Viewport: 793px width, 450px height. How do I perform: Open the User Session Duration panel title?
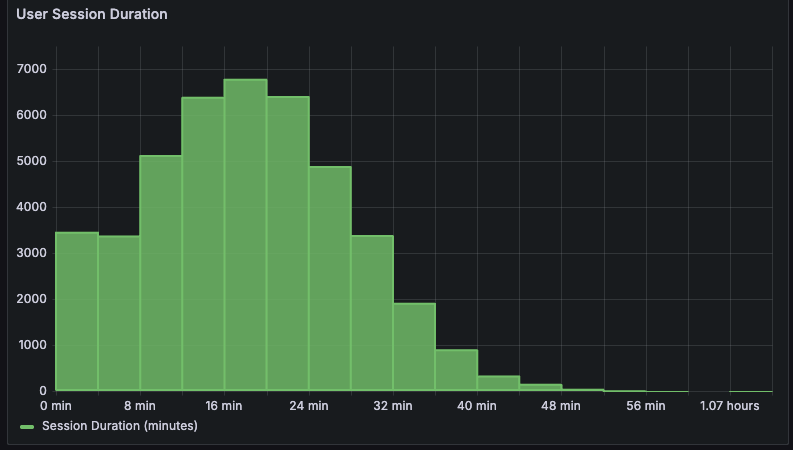pyautogui.click(x=92, y=14)
